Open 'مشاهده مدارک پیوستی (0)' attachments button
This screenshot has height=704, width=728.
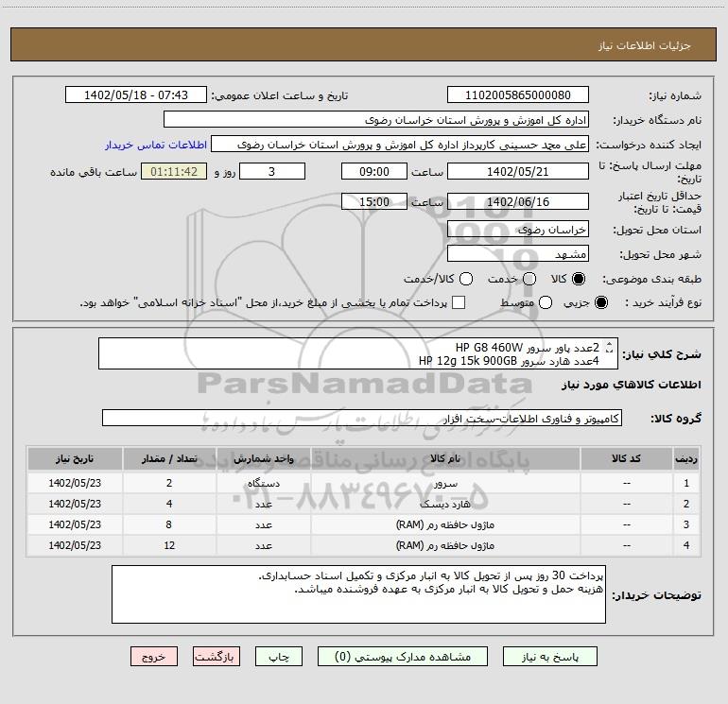click(403, 657)
